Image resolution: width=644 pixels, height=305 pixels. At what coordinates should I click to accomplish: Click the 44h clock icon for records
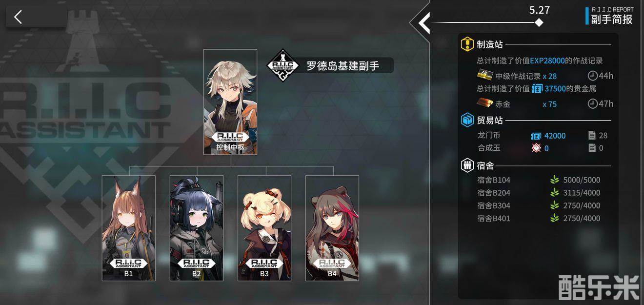tap(592, 76)
